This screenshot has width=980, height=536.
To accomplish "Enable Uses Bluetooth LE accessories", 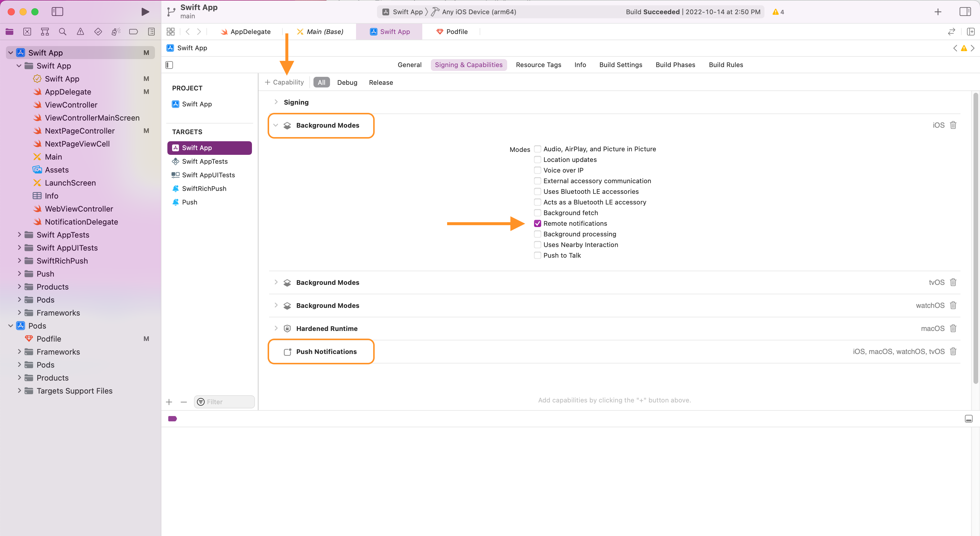I will pos(538,191).
